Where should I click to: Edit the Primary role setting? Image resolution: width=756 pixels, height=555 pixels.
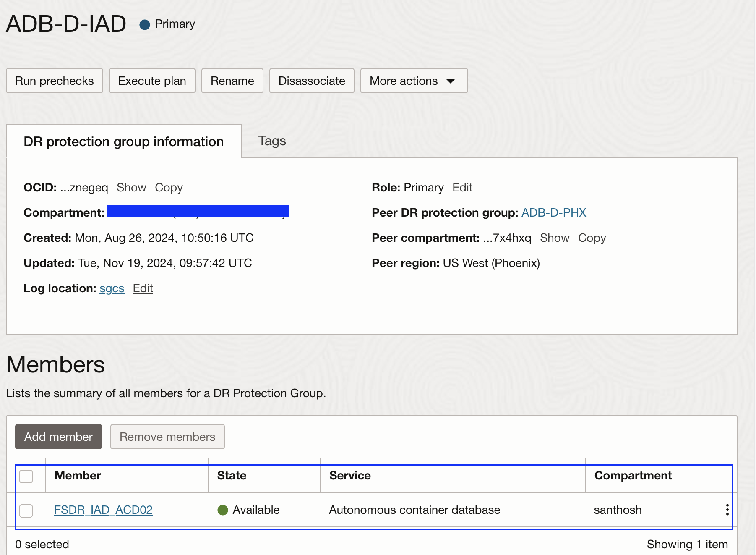(x=462, y=188)
